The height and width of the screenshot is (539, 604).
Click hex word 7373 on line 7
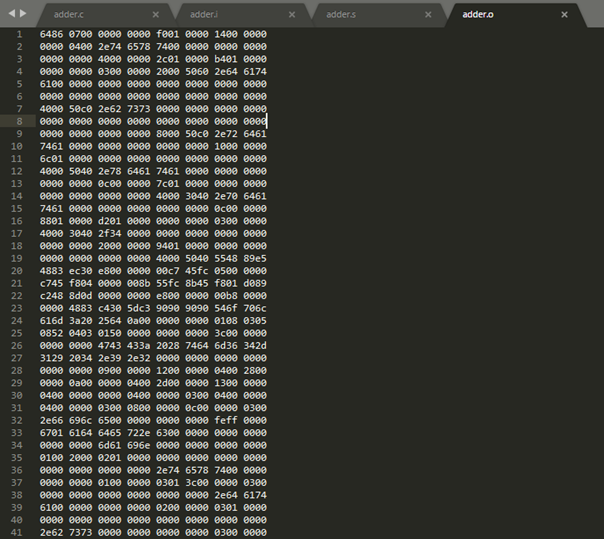(x=139, y=109)
